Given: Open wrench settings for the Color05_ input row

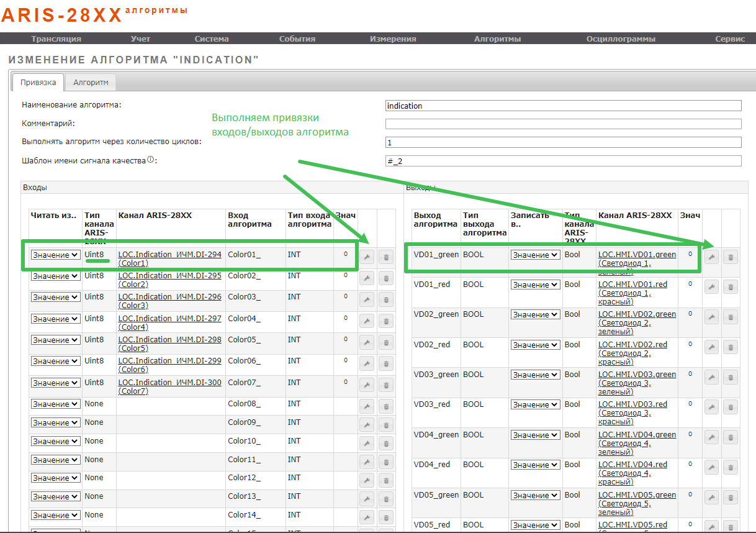Looking at the screenshot, I should (x=367, y=342).
